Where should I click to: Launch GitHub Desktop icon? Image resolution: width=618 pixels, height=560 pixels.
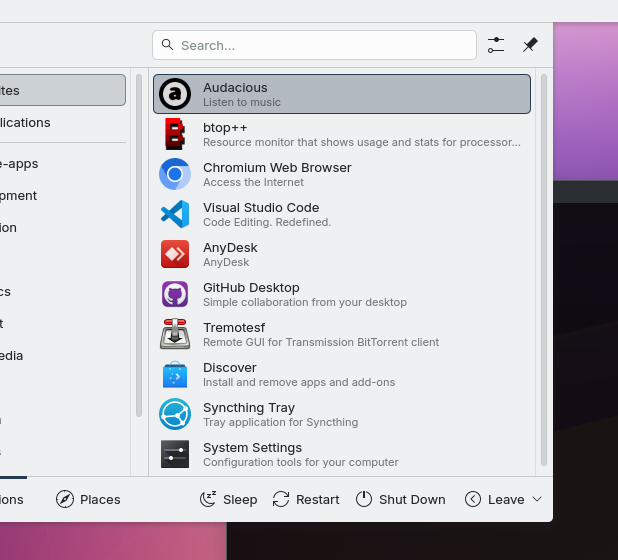(175, 294)
